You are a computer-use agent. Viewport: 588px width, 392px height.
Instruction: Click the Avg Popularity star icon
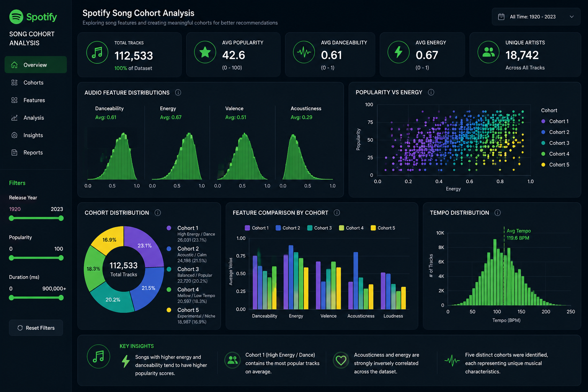[x=205, y=52]
